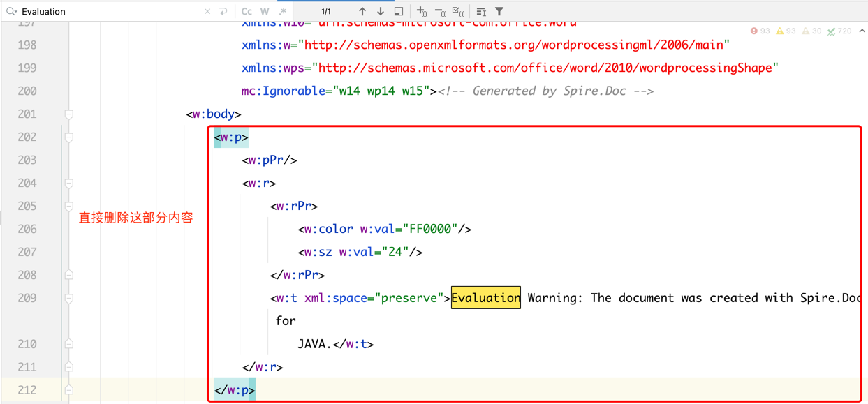Toggle search in selection only icon

[481, 11]
